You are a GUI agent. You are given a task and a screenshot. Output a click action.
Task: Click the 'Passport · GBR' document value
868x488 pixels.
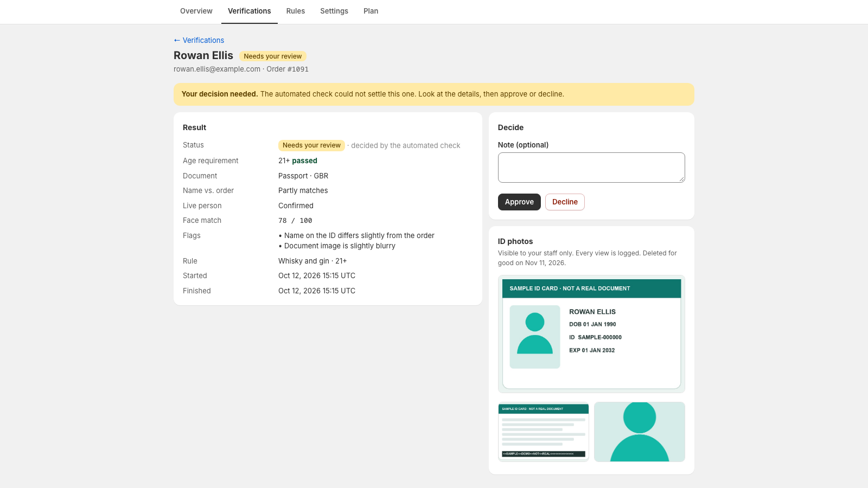(303, 176)
